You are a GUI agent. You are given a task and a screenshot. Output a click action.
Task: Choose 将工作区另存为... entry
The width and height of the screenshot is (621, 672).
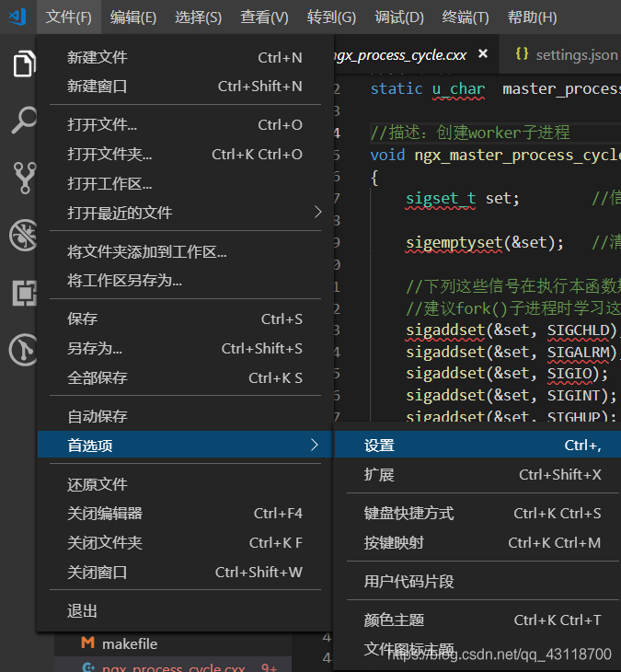[x=185, y=281]
